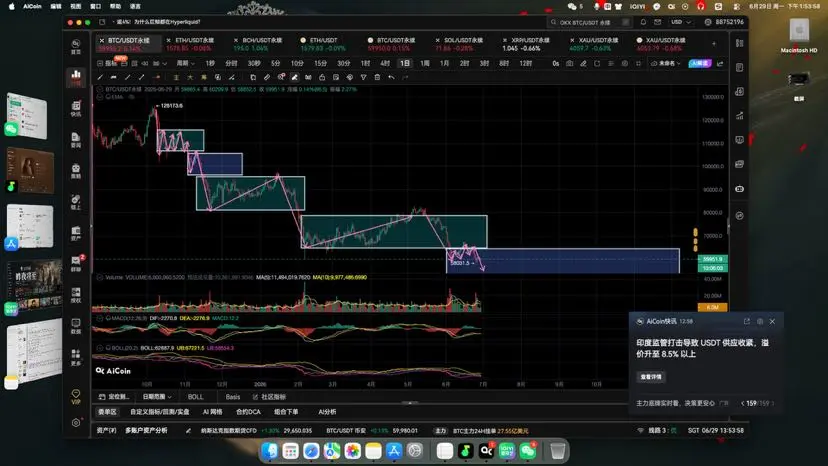Image resolution: width=828 pixels, height=466 pixels.
Task: Click the lock drawings icon in toolbar
Action: point(322,77)
